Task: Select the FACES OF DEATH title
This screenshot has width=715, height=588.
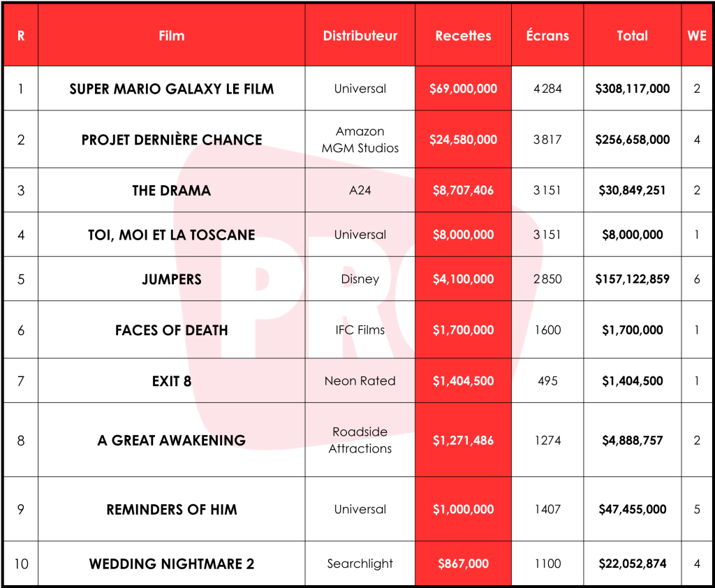Action: tap(171, 330)
